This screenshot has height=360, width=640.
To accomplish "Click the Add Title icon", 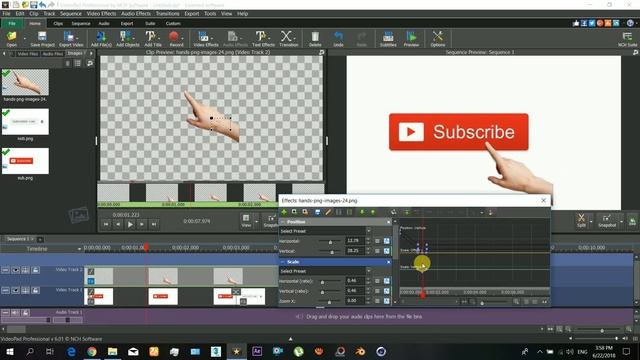I will pyautogui.click(x=151, y=37).
